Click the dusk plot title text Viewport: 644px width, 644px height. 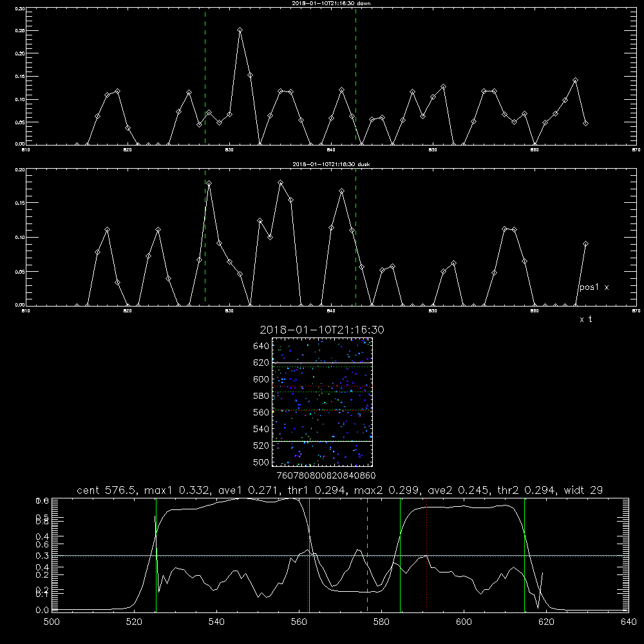click(x=332, y=164)
